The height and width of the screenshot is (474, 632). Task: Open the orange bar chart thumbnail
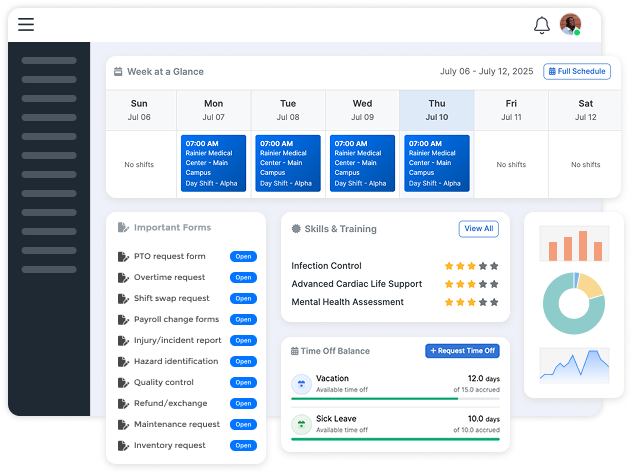(574, 243)
